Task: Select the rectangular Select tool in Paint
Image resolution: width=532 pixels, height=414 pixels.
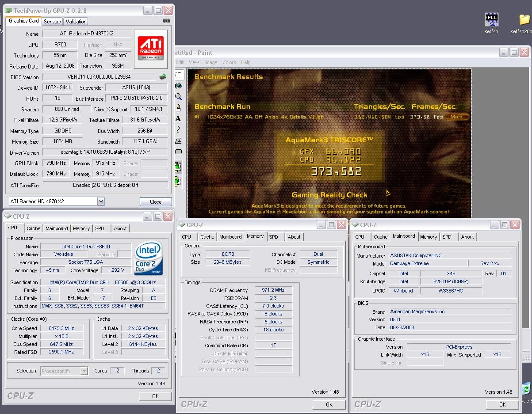Action: tap(179, 75)
